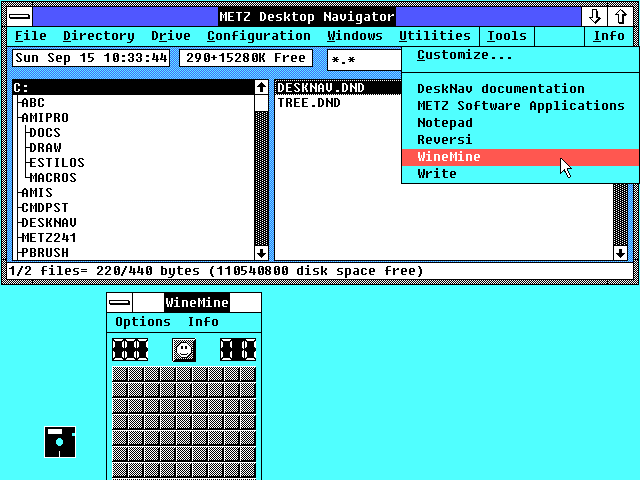Open the Desktop Navigator system menu box
Viewport: 640px width, 480px height.
(17, 16)
